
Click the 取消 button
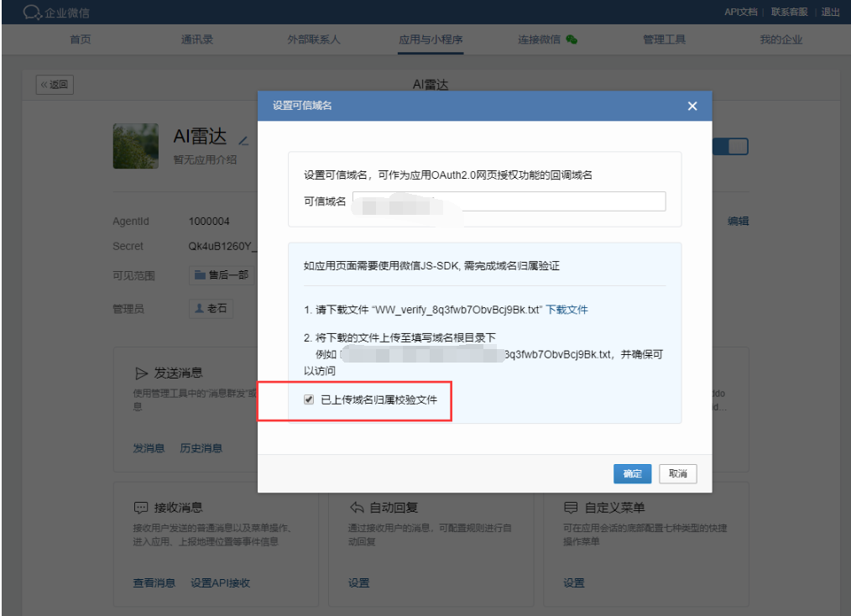pos(678,474)
